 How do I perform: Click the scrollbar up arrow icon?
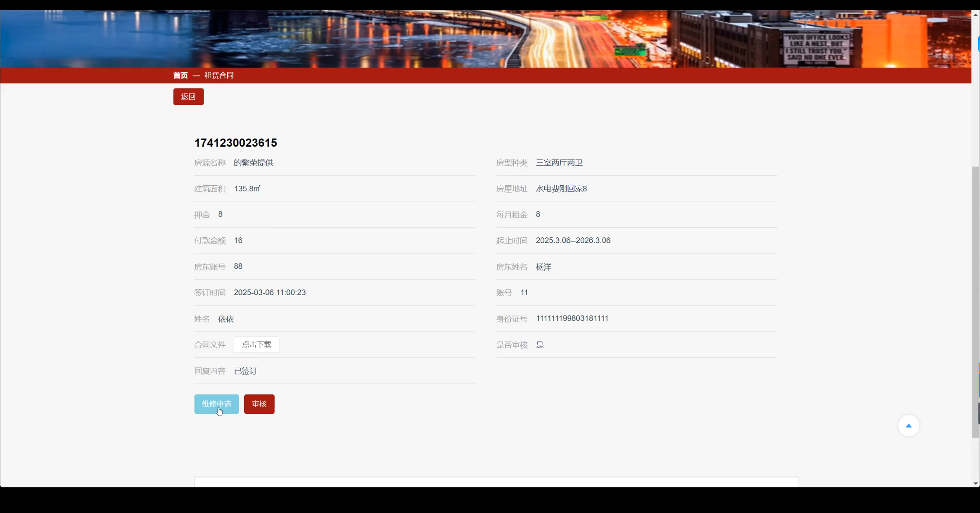[x=975, y=15]
